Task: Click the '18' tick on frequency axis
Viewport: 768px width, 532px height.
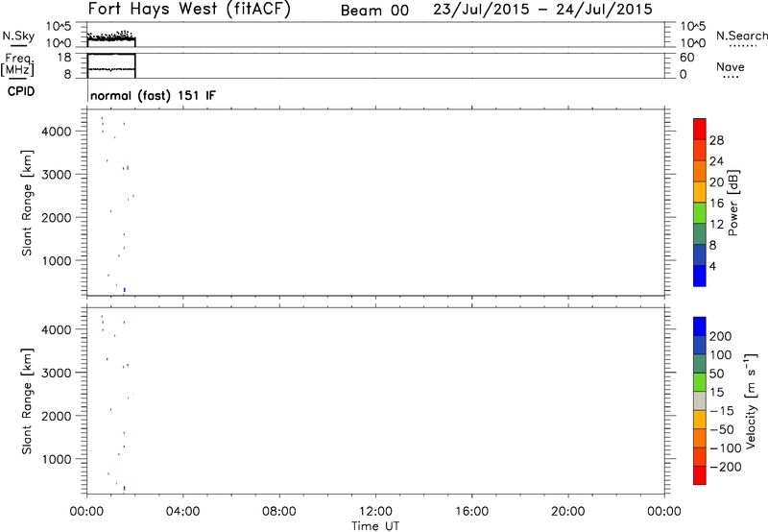Action: pyautogui.click(x=63, y=58)
